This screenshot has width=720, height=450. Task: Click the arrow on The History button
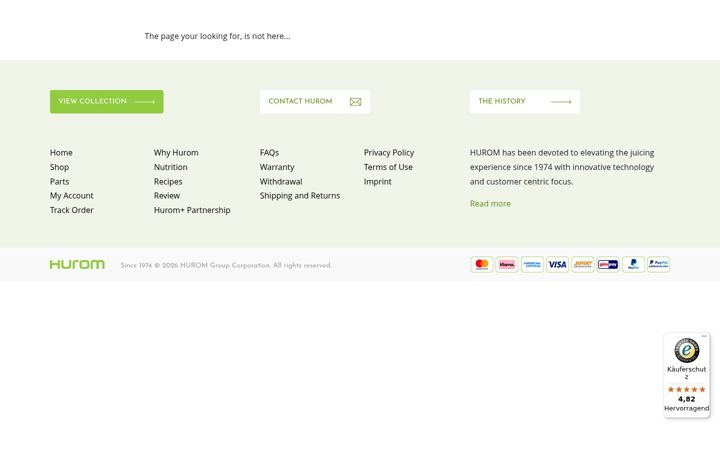pyautogui.click(x=561, y=102)
